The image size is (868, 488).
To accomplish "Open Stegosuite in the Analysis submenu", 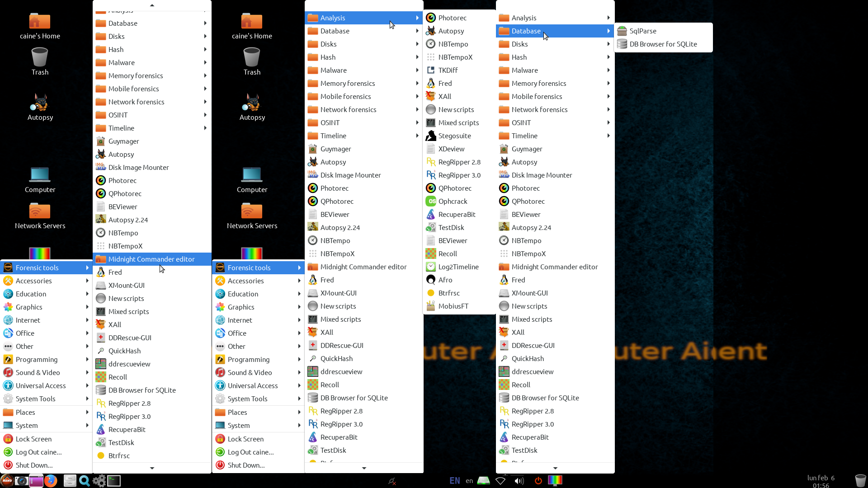I will coord(454,136).
